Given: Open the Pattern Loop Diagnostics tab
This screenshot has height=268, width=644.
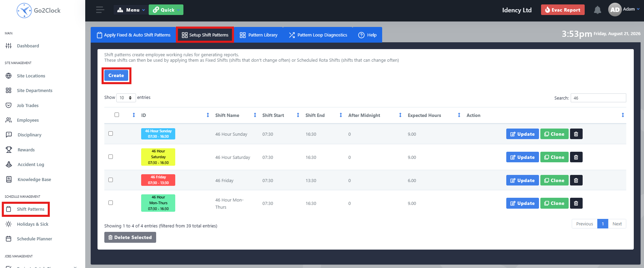Looking at the screenshot, I should [318, 35].
